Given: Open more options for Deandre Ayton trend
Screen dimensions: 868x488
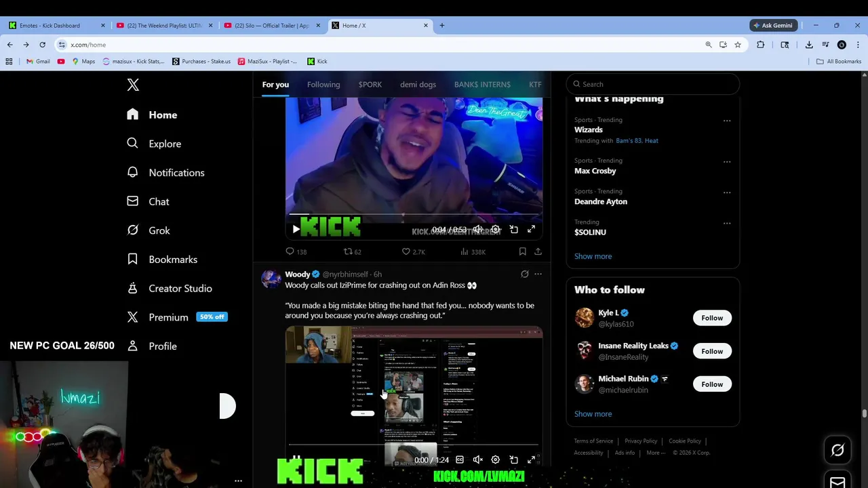Looking at the screenshot, I should coord(727,192).
